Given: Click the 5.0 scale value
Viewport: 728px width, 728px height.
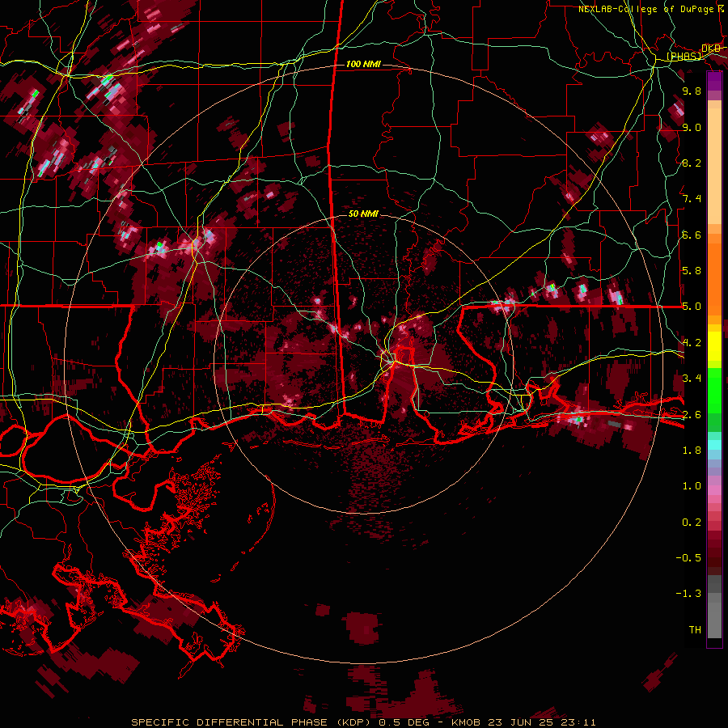Looking at the screenshot, I should tap(692, 307).
